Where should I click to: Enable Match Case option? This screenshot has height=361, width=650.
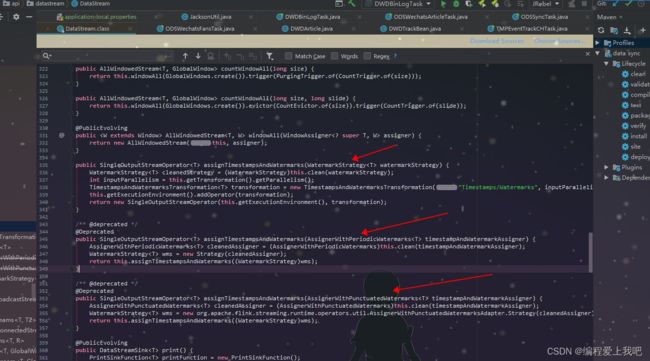pos(305,56)
